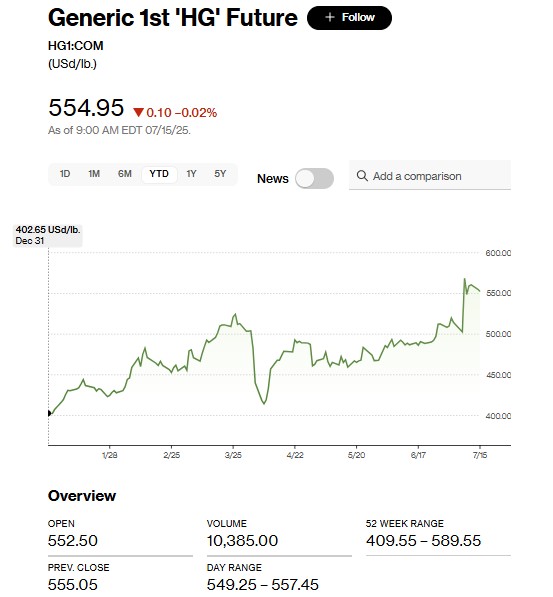Click the July peak on price line
The image size is (553, 597).
(465, 279)
